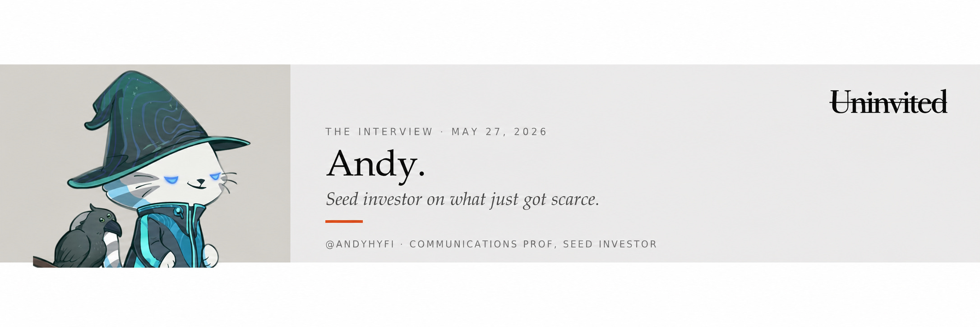Click the 'Seed investor on what just got scarce' subtitle

pyautogui.click(x=462, y=200)
